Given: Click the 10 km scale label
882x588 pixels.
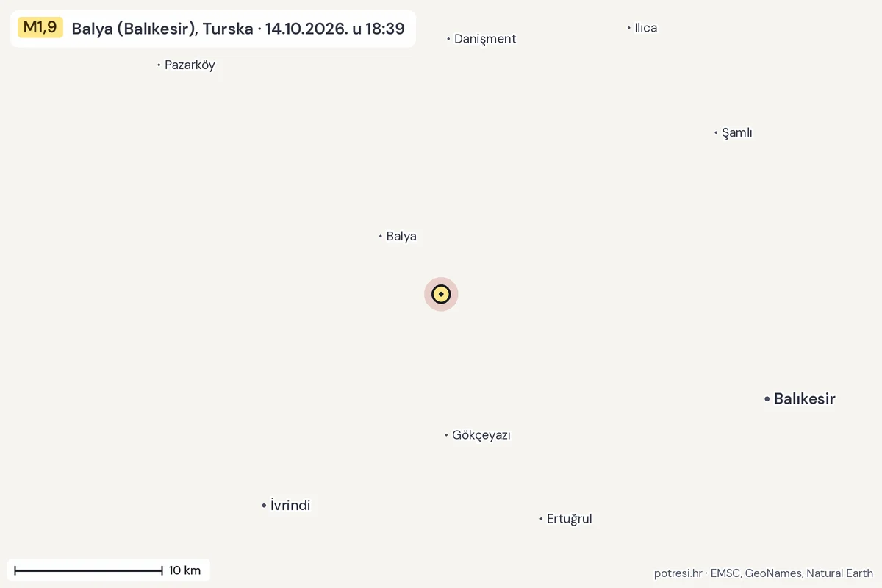Looking at the screenshot, I should pyautogui.click(x=184, y=570).
